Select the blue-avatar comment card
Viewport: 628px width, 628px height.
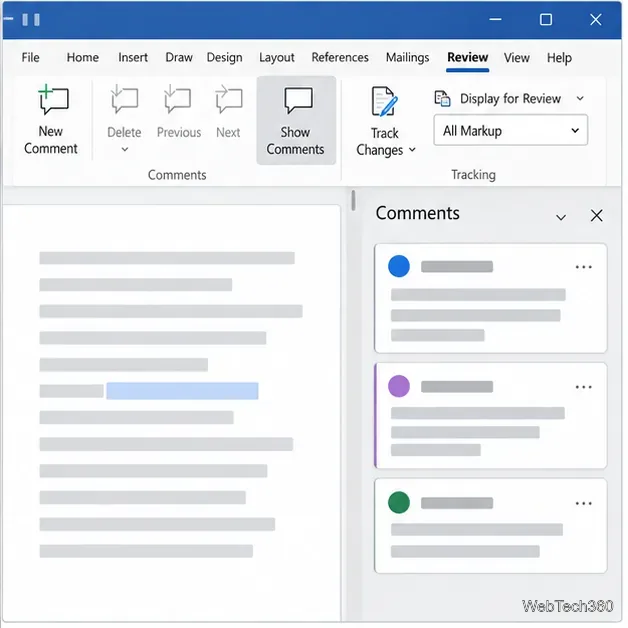coord(491,298)
